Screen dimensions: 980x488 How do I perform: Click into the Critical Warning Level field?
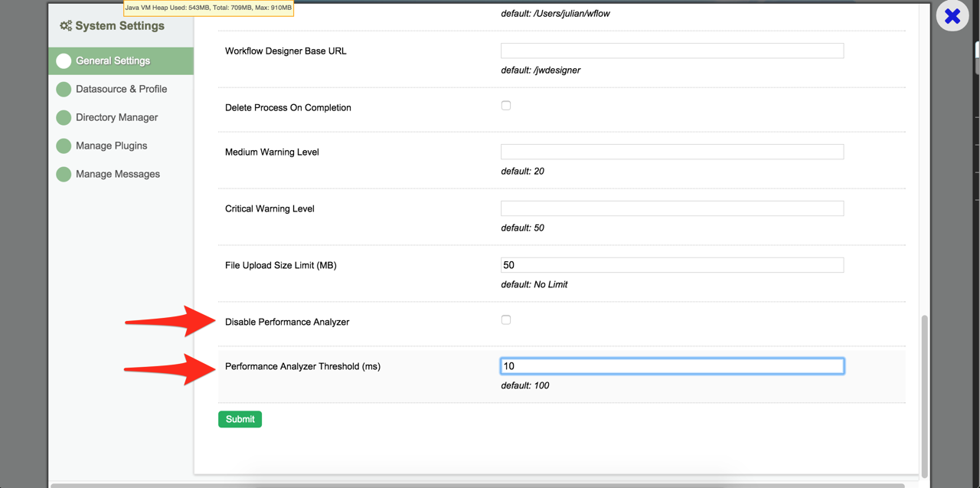[671, 208]
